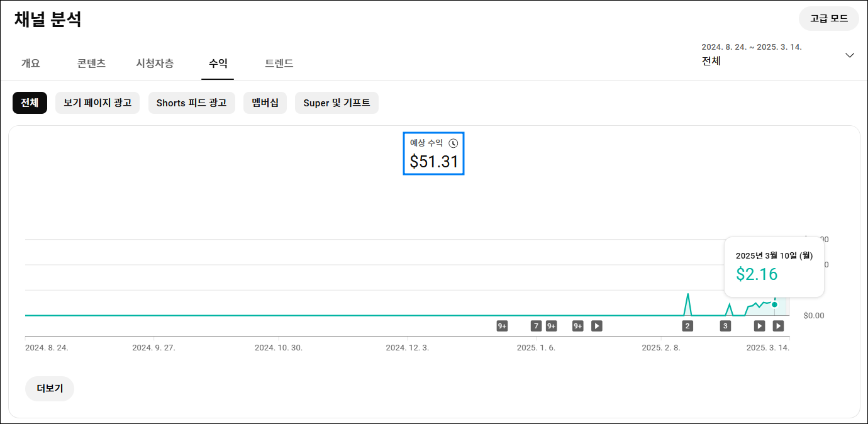868x424 pixels.
Task: Click the play marker just right of marker 3
Action: (760, 326)
